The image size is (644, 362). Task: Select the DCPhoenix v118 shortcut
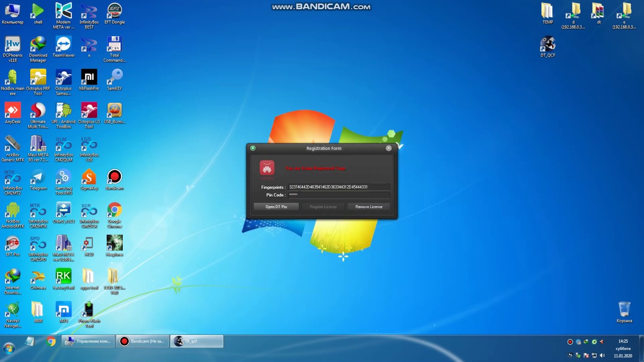[13, 49]
